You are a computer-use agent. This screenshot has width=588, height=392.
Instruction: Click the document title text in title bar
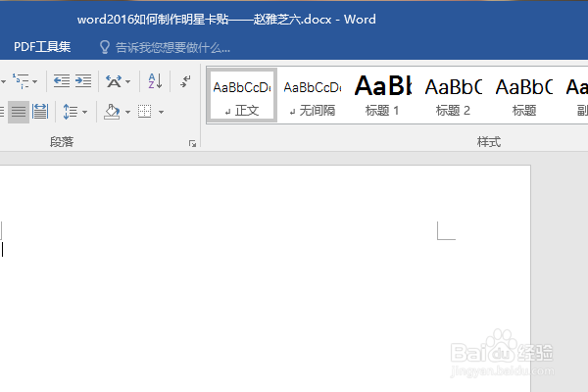(226, 20)
